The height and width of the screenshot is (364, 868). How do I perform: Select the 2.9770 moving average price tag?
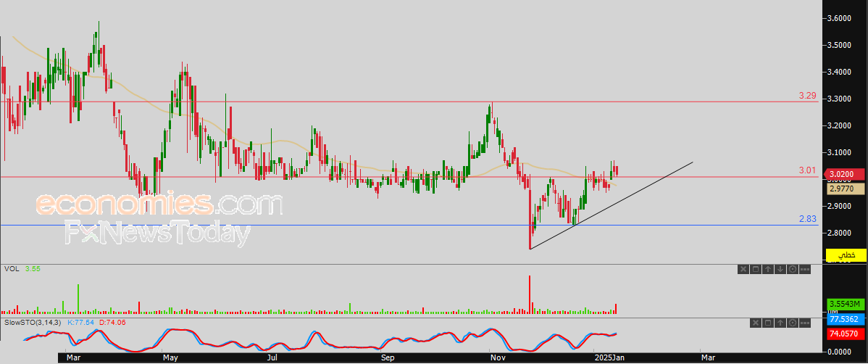click(846, 189)
